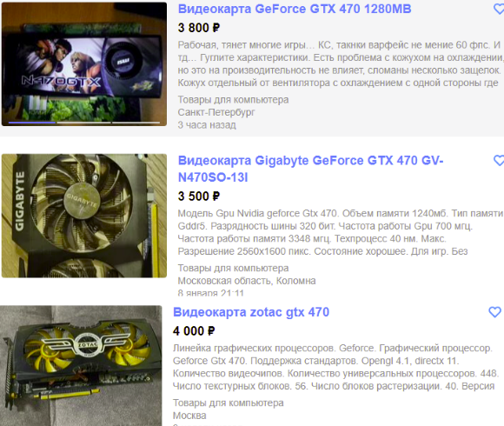
Task: Click the 4 000 ₽ price
Action: click(194, 331)
